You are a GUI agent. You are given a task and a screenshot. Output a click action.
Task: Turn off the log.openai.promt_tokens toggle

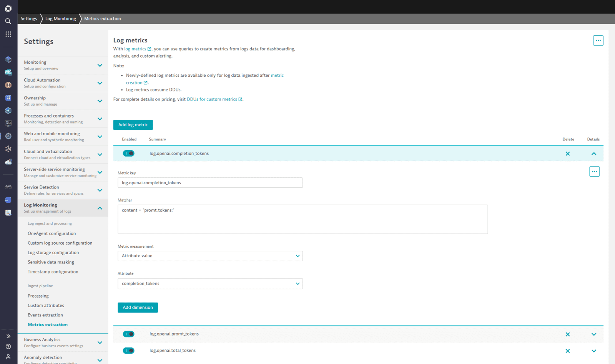point(128,334)
